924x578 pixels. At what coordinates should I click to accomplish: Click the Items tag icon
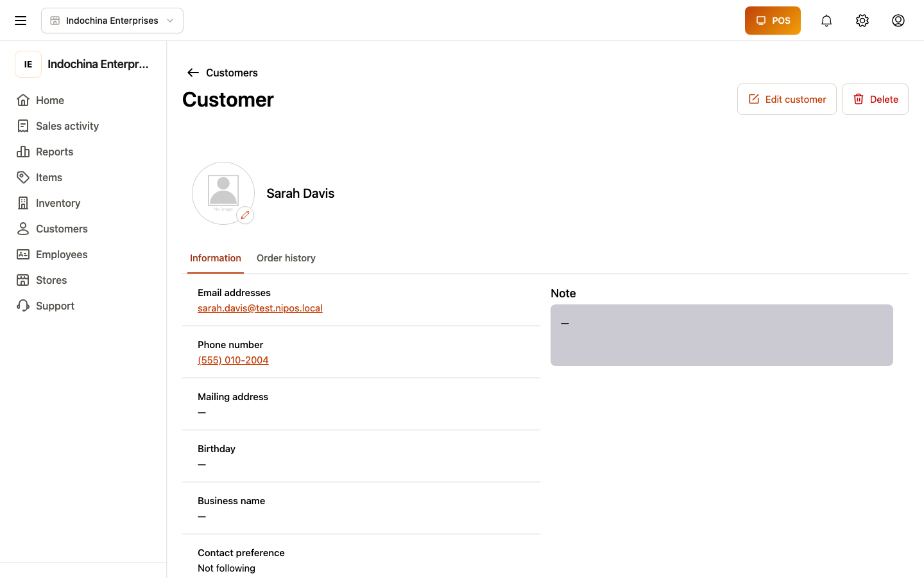tap(23, 177)
